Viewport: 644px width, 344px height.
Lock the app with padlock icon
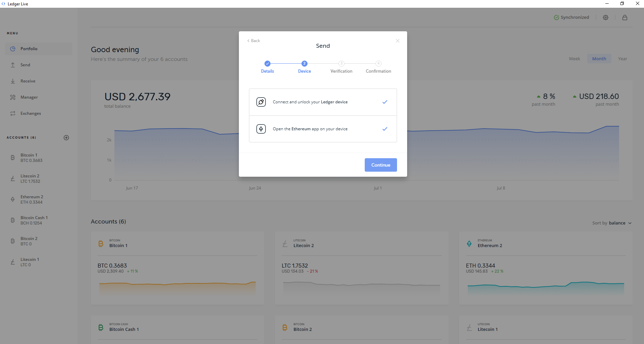[625, 18]
